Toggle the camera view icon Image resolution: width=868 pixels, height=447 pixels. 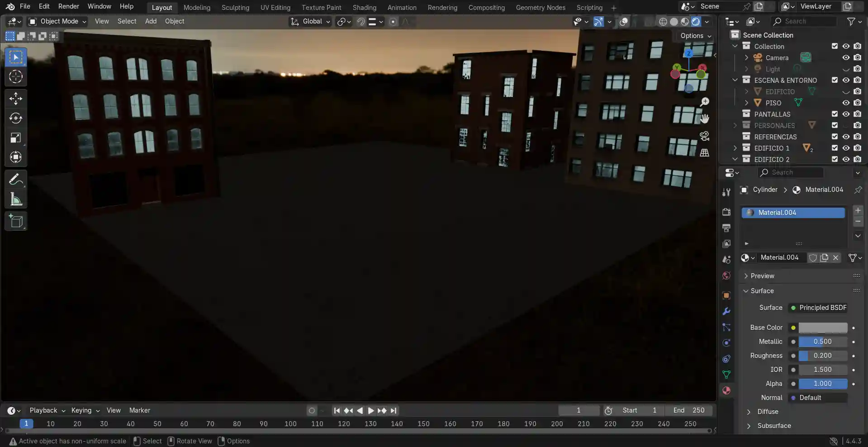(x=704, y=136)
